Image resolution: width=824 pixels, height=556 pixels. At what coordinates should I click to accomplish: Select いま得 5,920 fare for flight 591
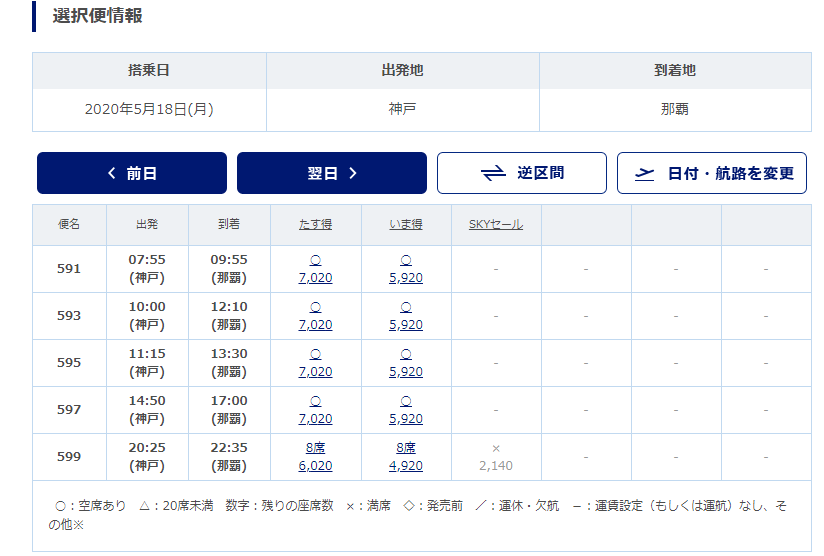click(x=406, y=277)
